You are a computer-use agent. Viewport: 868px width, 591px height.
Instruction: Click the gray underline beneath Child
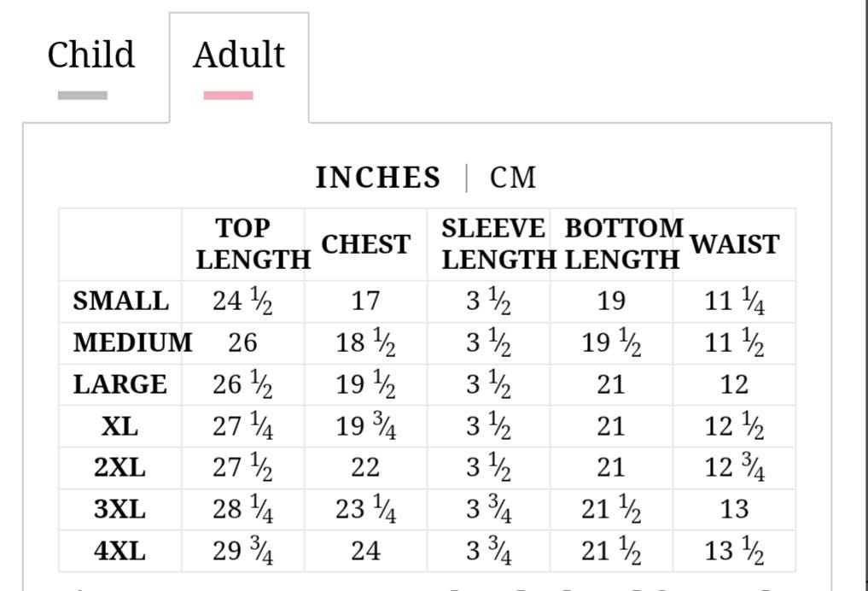click(x=83, y=96)
